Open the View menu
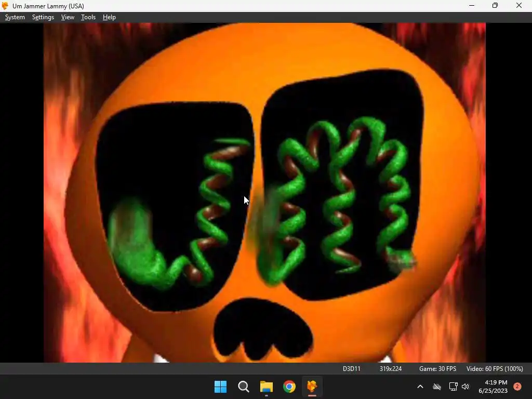 point(68,17)
